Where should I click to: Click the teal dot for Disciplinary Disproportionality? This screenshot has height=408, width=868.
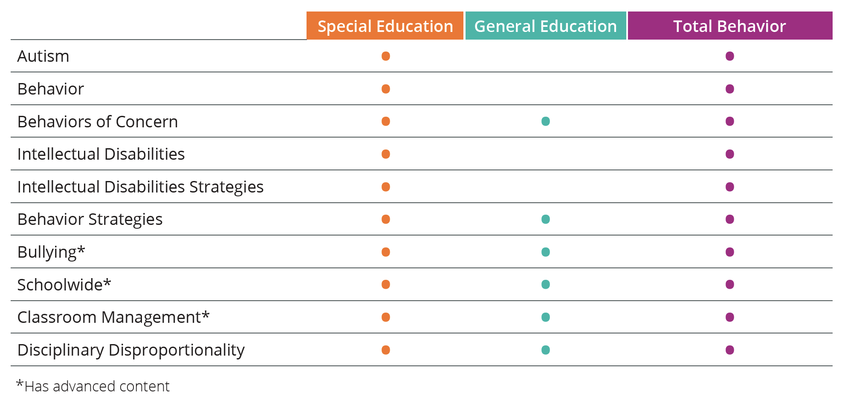click(x=546, y=350)
